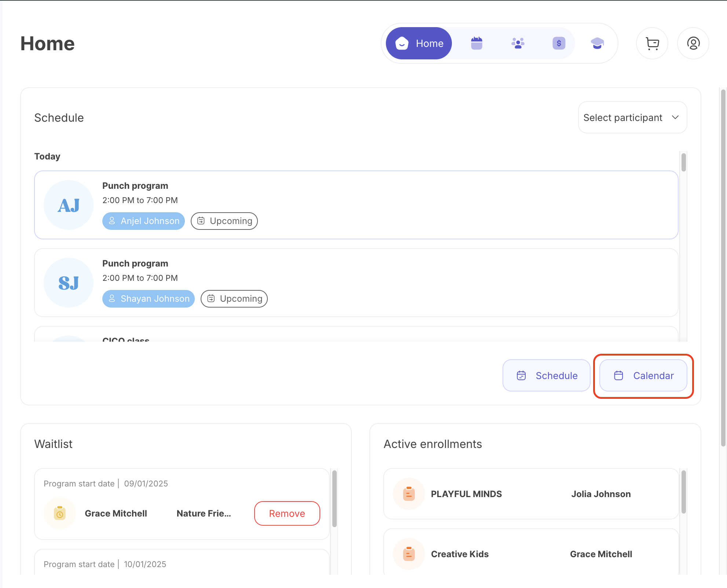Screen dimensions: 727x588
Task: Click the Grace Mitchell waitlist clock icon
Action: point(59,513)
